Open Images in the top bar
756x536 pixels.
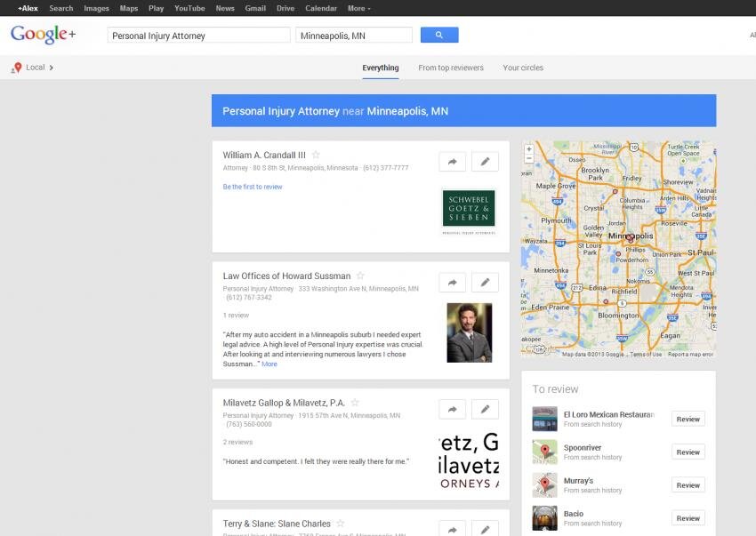[96, 8]
